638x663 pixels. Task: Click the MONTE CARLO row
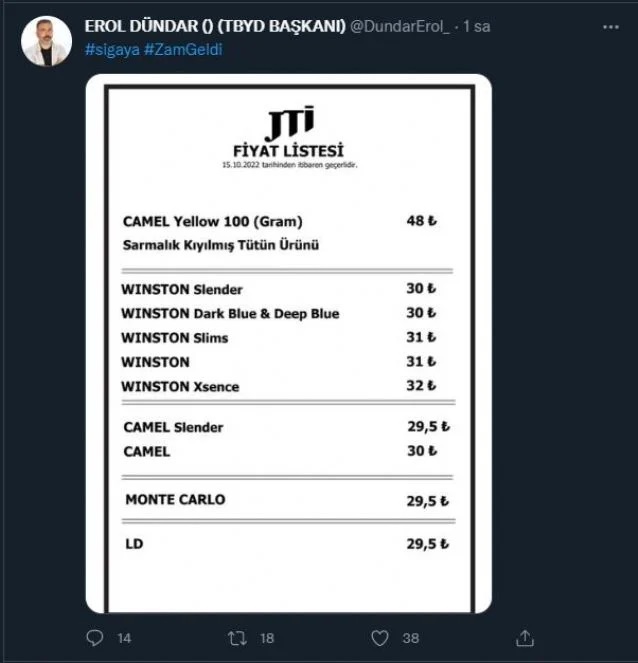click(288, 500)
